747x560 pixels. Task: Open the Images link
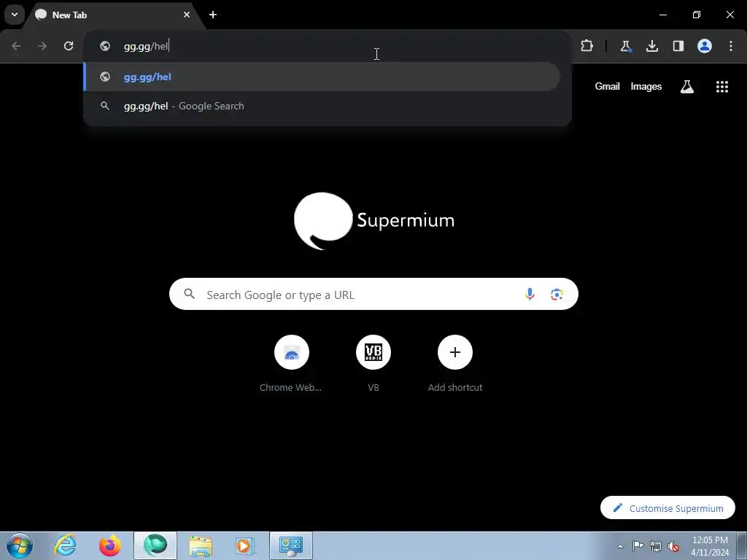pos(646,86)
